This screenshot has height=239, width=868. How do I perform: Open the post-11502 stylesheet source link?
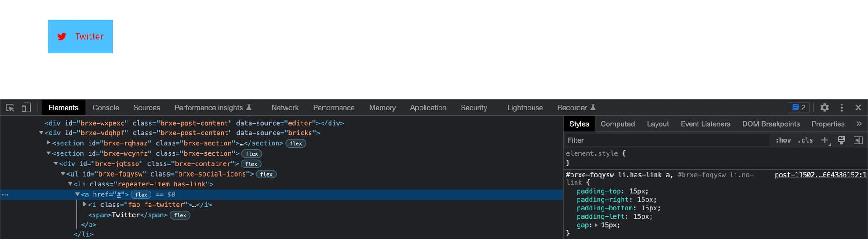[821, 175]
